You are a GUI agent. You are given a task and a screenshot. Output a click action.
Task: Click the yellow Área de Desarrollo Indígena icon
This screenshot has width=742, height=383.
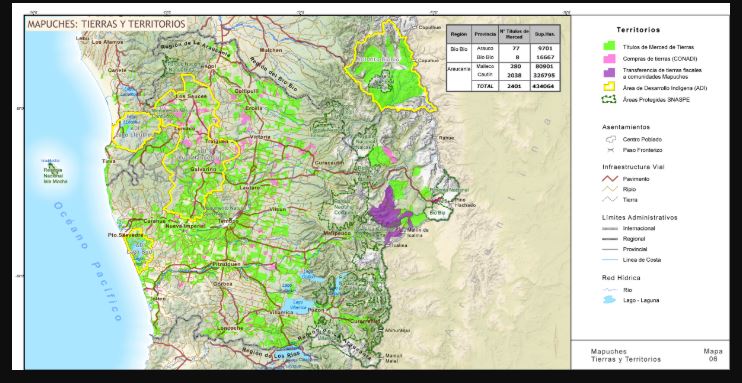609,87
